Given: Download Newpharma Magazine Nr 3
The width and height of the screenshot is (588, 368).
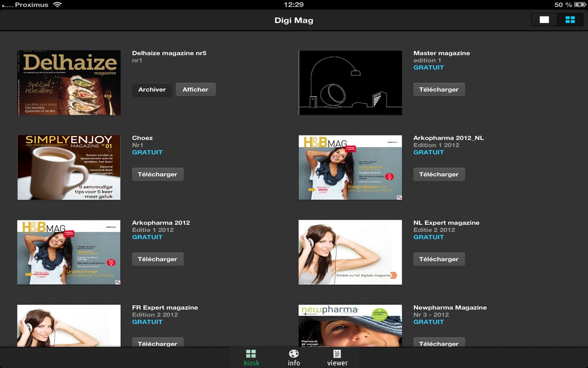Looking at the screenshot, I should coord(439,343).
